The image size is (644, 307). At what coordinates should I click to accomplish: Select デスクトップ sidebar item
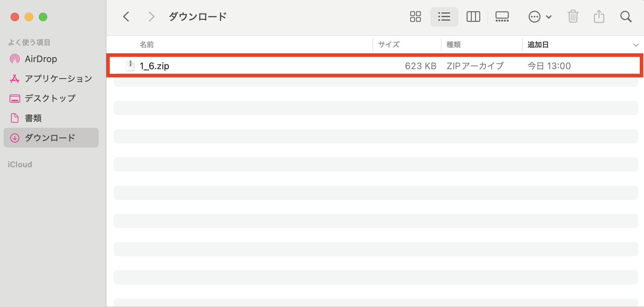(50, 98)
